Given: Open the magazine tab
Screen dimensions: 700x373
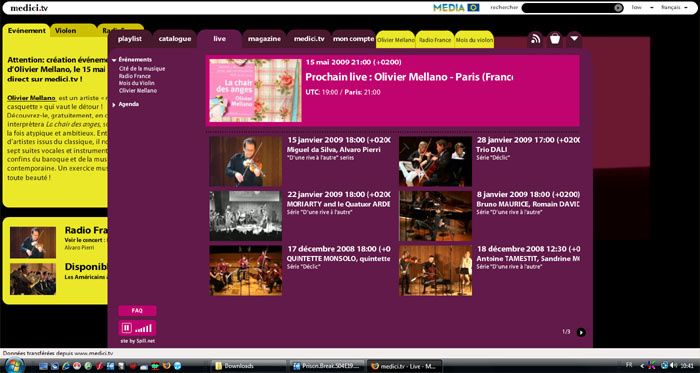Looking at the screenshot, I should pos(264,39).
